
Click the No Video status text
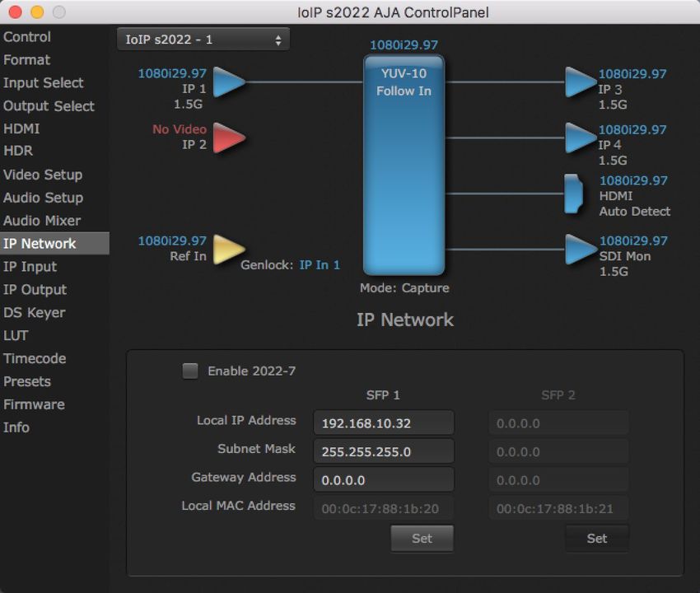[x=180, y=129]
